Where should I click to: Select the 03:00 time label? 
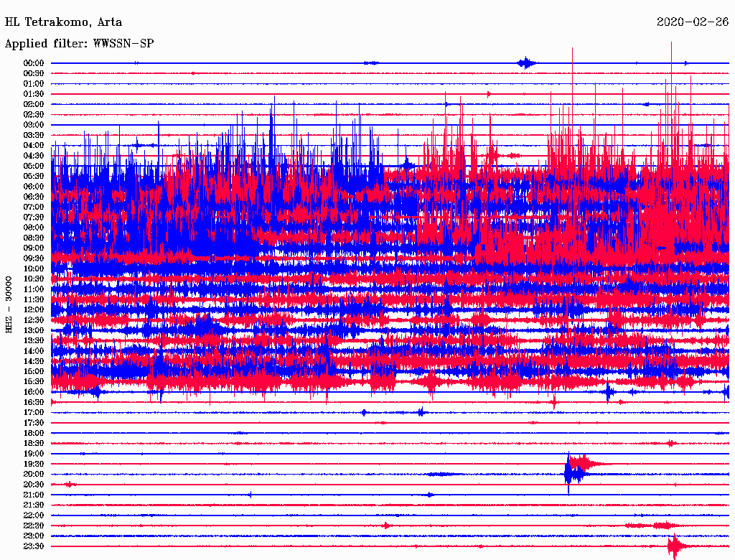point(34,125)
